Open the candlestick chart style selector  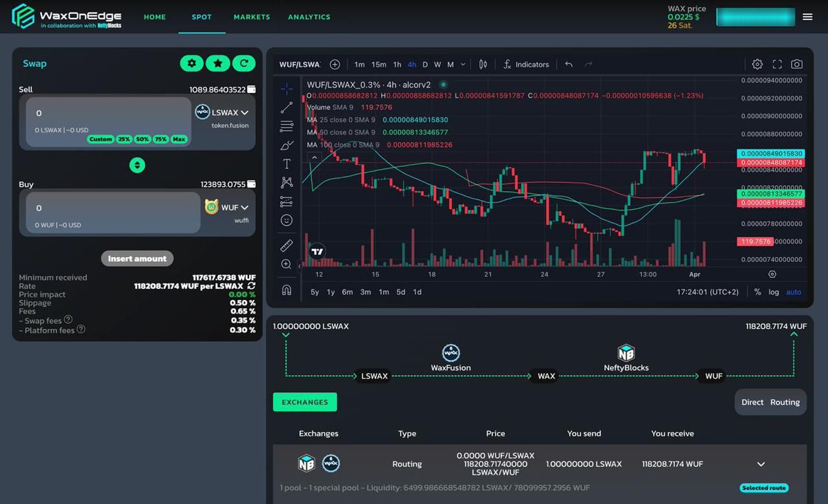coord(483,64)
